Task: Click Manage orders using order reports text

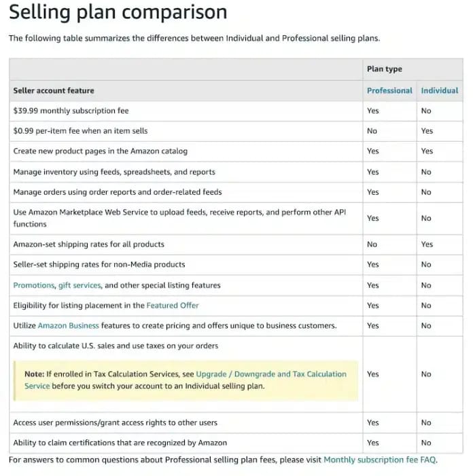Action: [x=118, y=192]
